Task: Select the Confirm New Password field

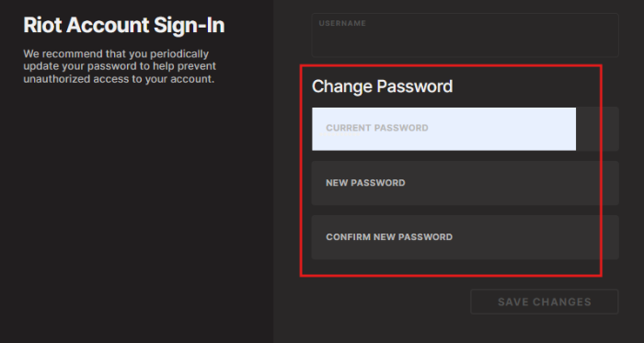Action: (465, 237)
